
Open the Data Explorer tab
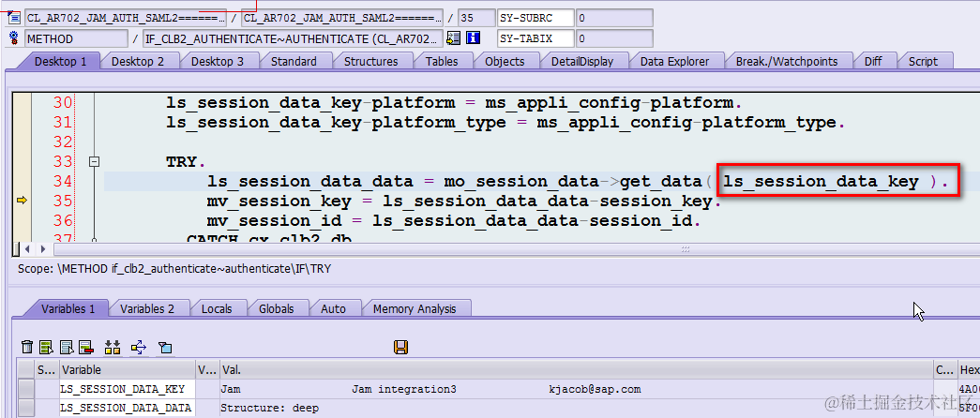(x=675, y=61)
